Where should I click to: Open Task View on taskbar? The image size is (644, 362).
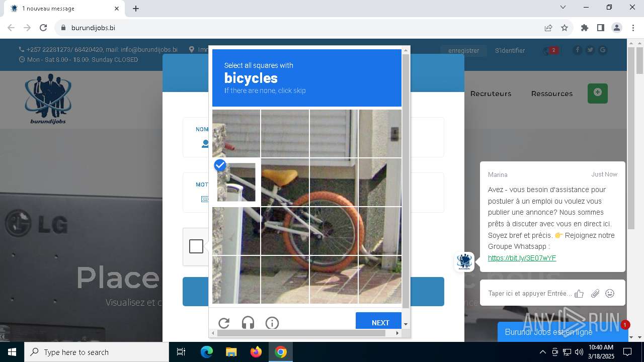pyautogui.click(x=181, y=352)
